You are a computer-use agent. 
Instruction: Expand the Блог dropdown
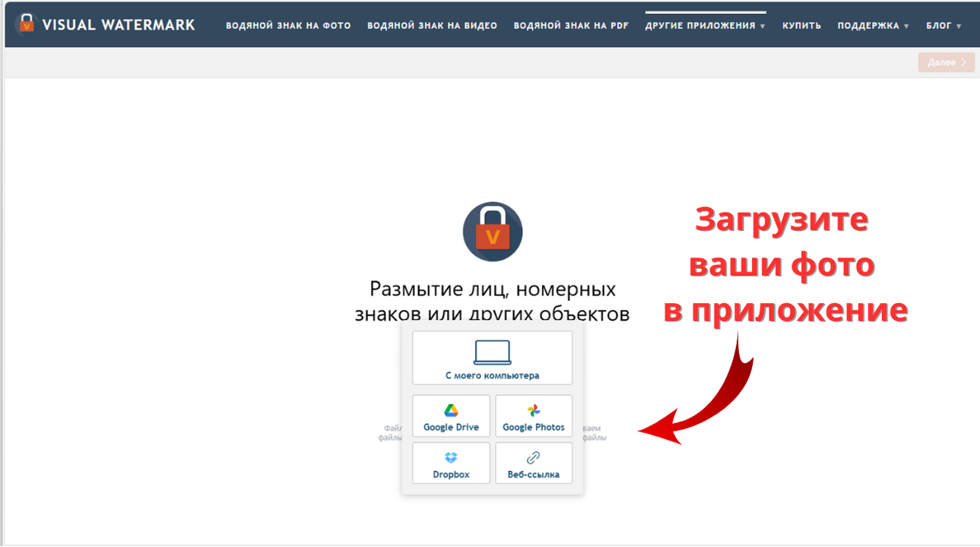coord(943,26)
